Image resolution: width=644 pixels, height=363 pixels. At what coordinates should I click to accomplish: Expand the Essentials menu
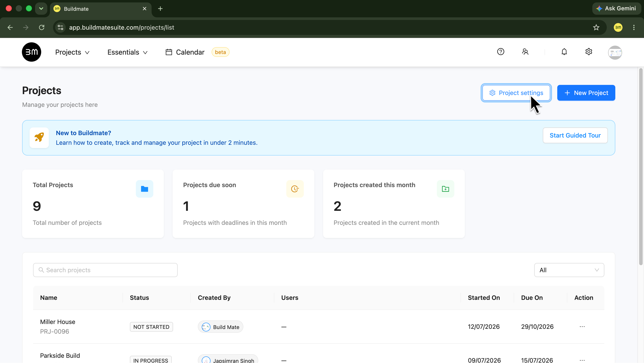pos(127,52)
